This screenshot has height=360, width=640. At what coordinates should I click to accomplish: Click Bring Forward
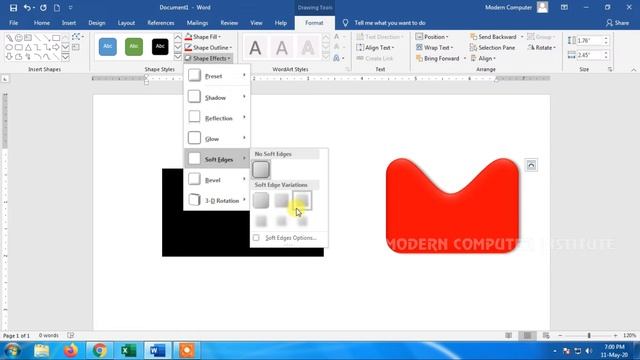(x=438, y=58)
